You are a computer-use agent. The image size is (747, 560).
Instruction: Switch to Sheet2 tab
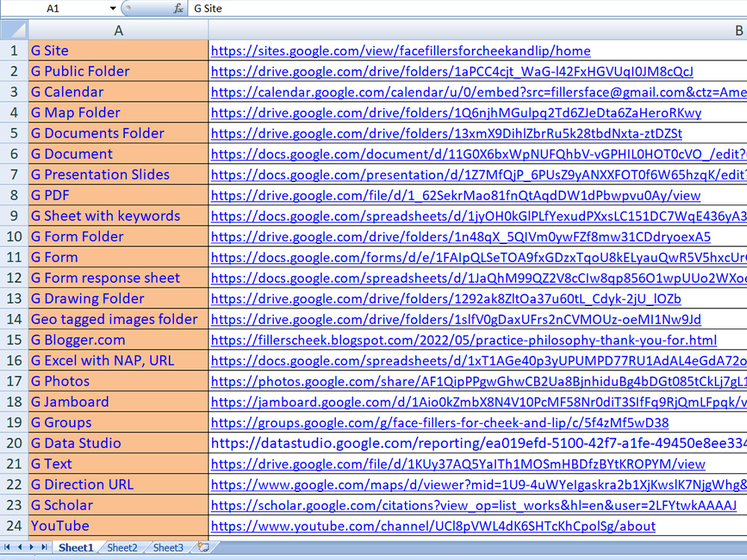pyautogui.click(x=122, y=547)
